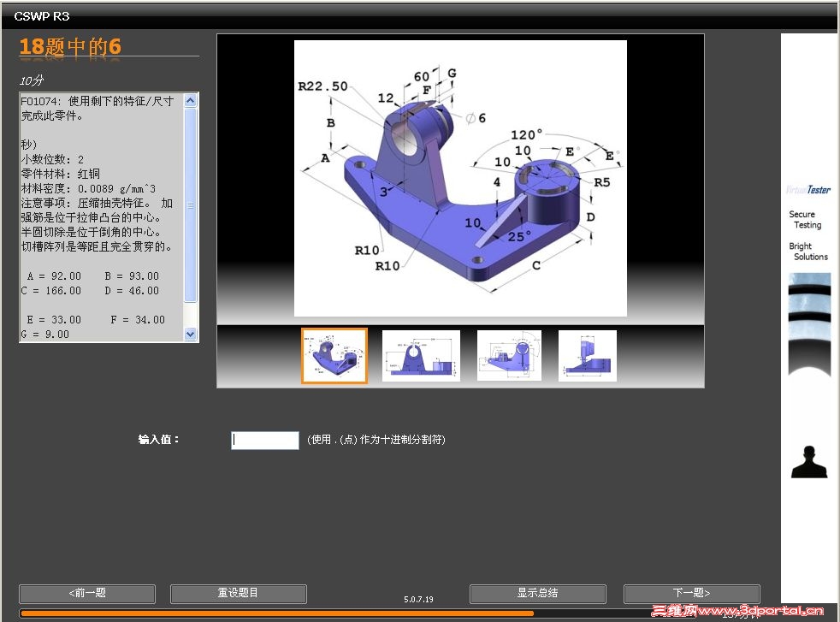Click the reset question button (重设题目)
Image resolution: width=840 pixels, height=622 pixels.
point(239,594)
